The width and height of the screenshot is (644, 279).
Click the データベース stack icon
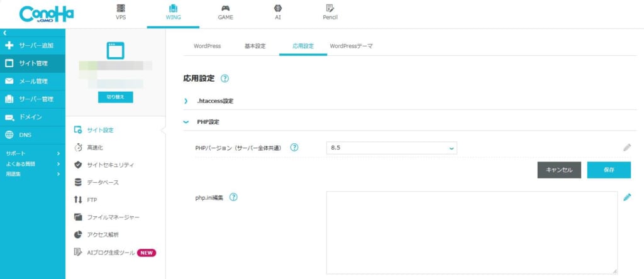[78, 182]
